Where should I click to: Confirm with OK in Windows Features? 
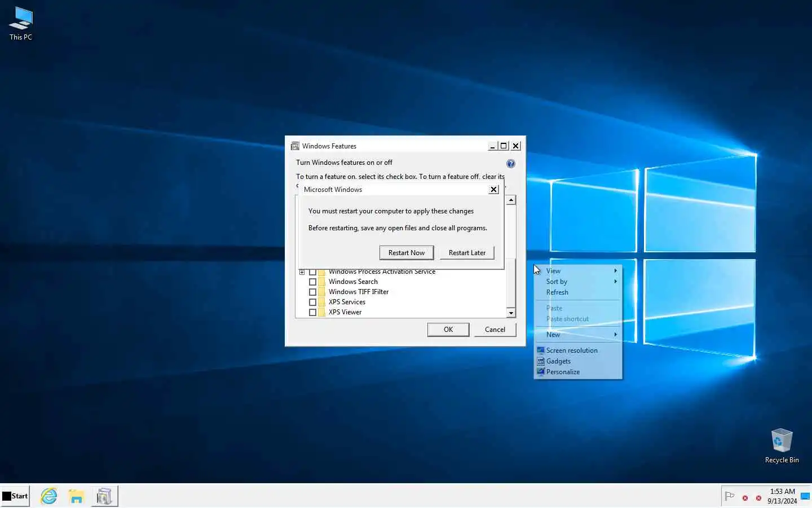pos(448,330)
